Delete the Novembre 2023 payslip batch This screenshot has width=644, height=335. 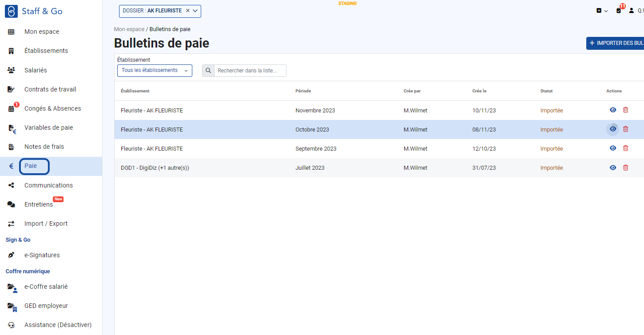pos(626,110)
